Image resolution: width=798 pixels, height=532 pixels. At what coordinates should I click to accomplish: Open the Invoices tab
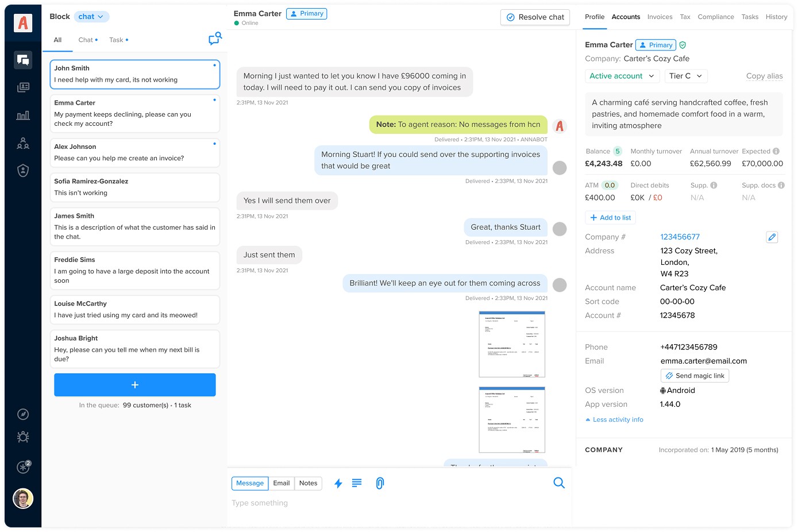coord(660,17)
